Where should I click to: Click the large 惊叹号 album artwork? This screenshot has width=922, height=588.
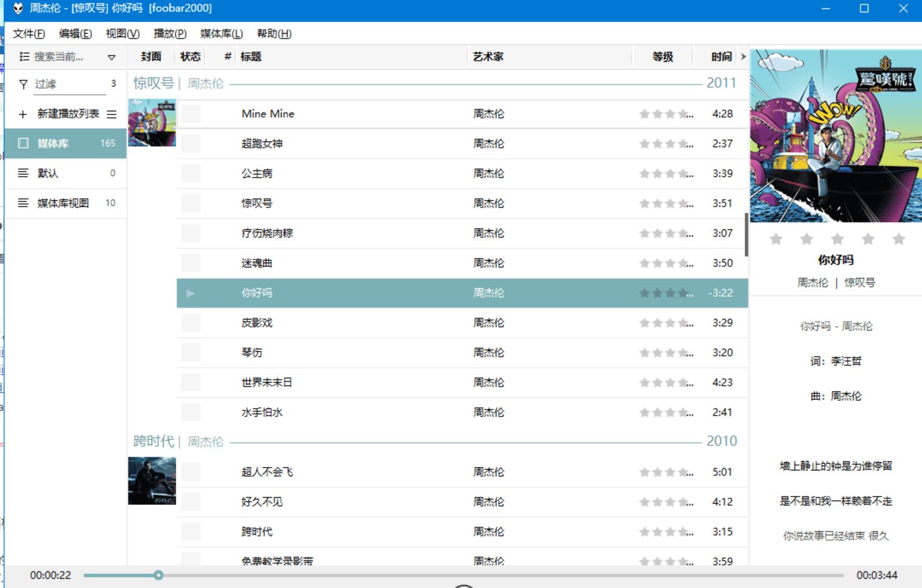click(x=836, y=135)
